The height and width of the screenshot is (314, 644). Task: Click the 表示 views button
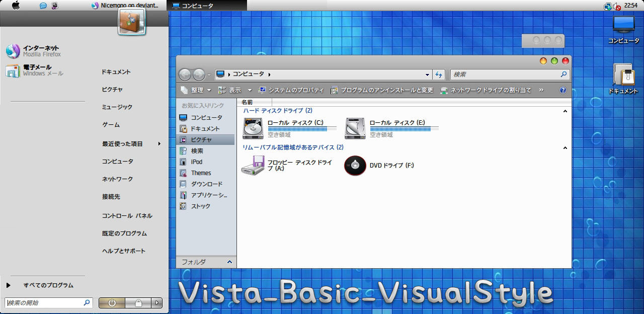[x=230, y=90]
